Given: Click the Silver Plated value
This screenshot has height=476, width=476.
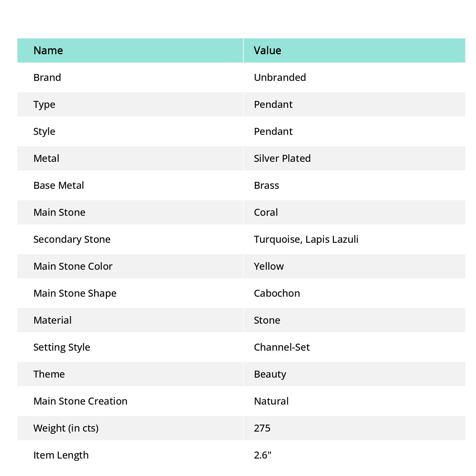Looking at the screenshot, I should click(282, 158).
